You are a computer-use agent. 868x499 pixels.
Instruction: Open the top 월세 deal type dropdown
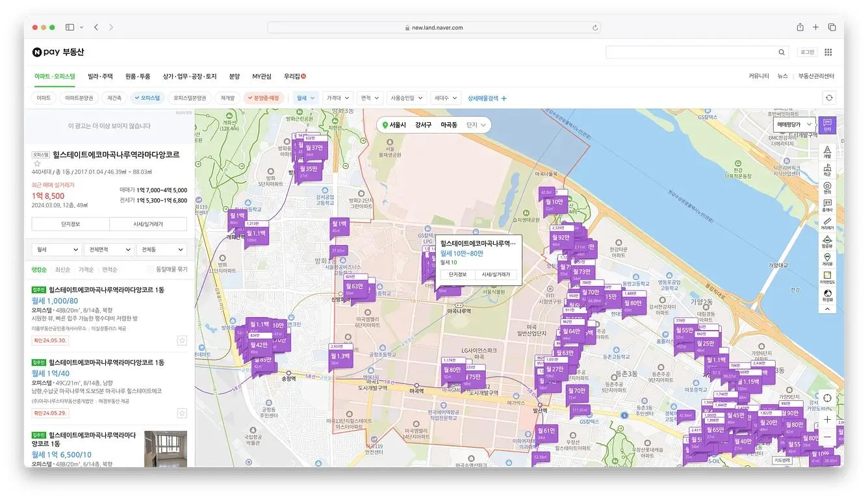pos(305,98)
